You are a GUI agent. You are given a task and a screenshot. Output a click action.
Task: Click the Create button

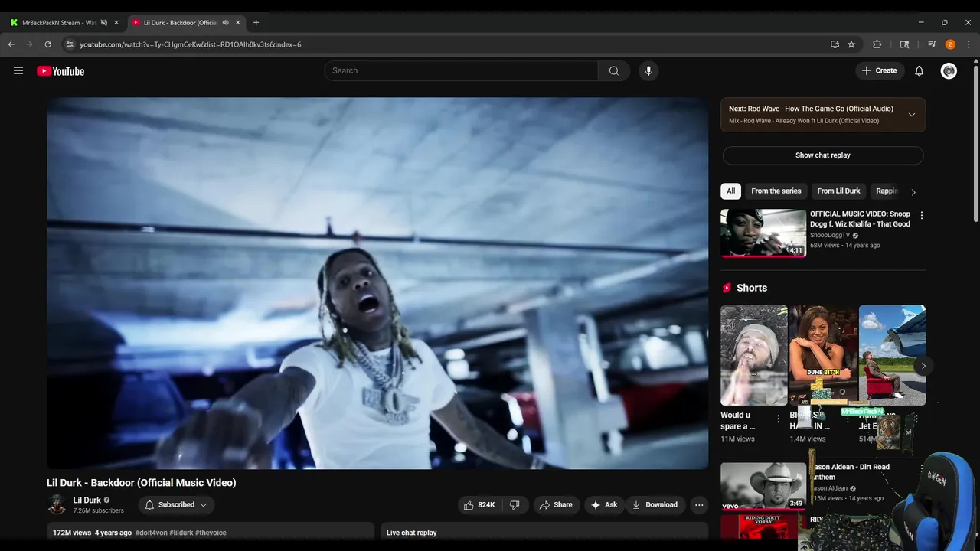point(879,71)
